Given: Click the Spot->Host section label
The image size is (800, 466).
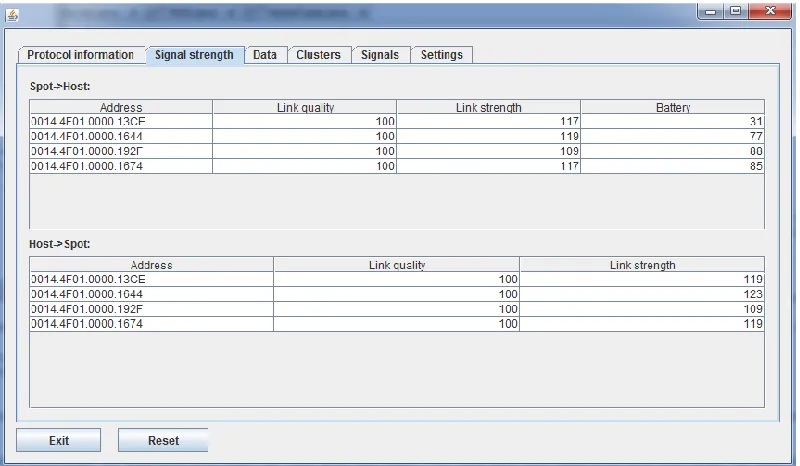Looking at the screenshot, I should tap(60, 86).
